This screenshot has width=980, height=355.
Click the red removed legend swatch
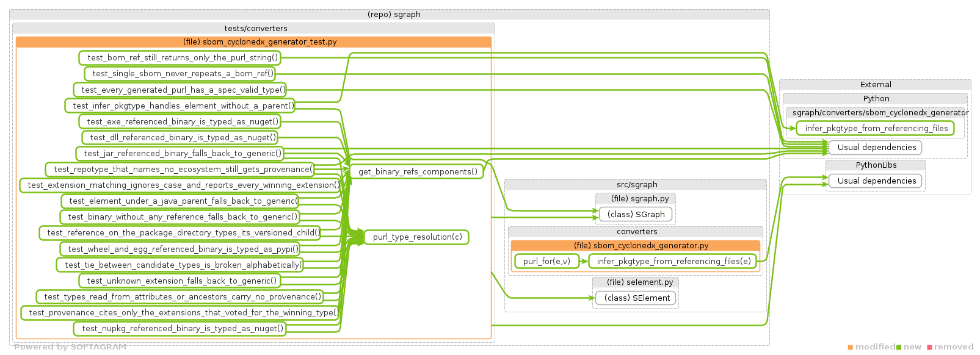pyautogui.click(x=930, y=347)
